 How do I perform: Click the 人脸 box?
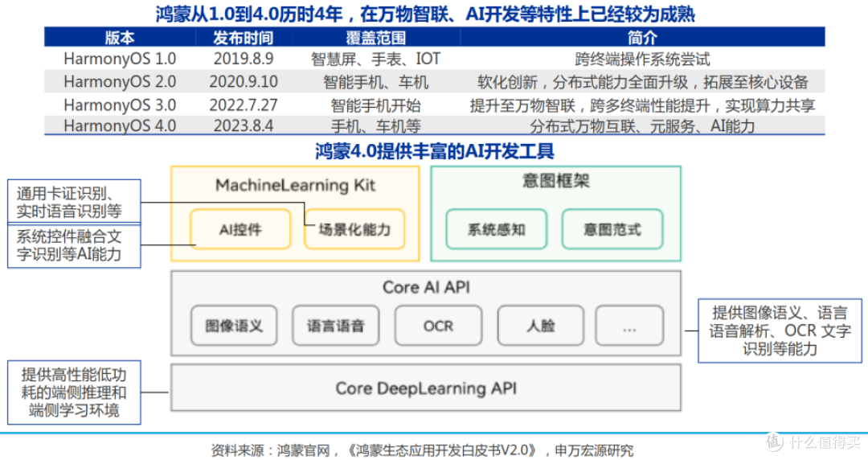pyautogui.click(x=541, y=326)
